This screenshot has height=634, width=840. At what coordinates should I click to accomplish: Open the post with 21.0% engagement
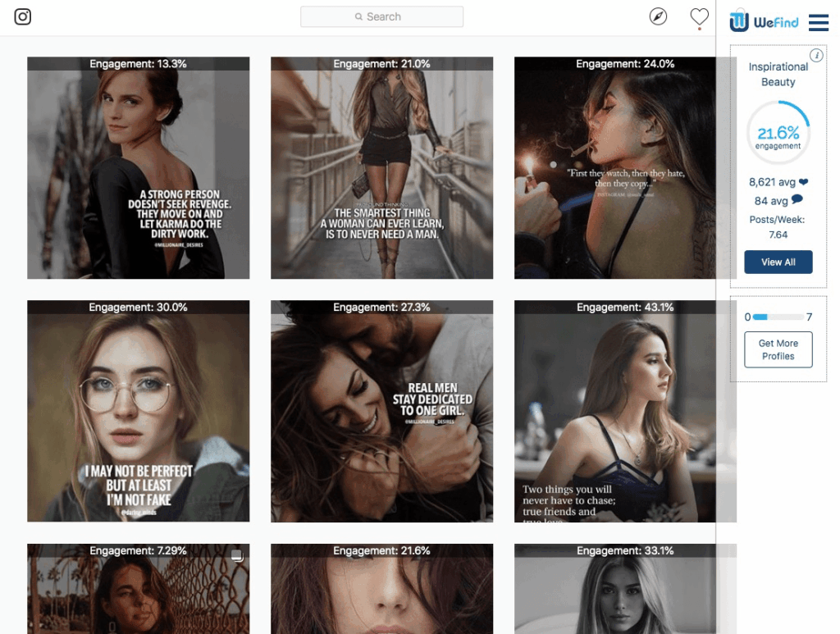[382, 167]
